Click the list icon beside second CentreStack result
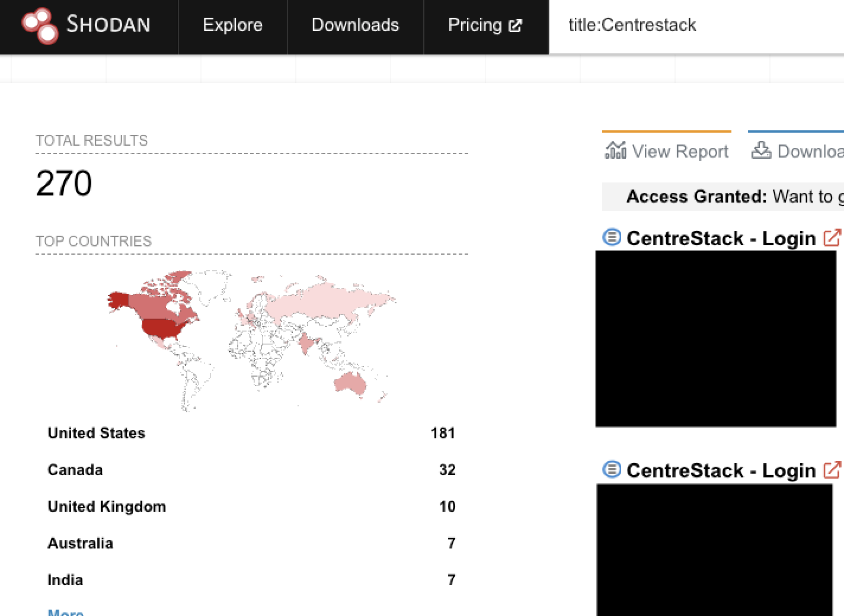Viewport: 844px width, 616px height. [x=612, y=470]
